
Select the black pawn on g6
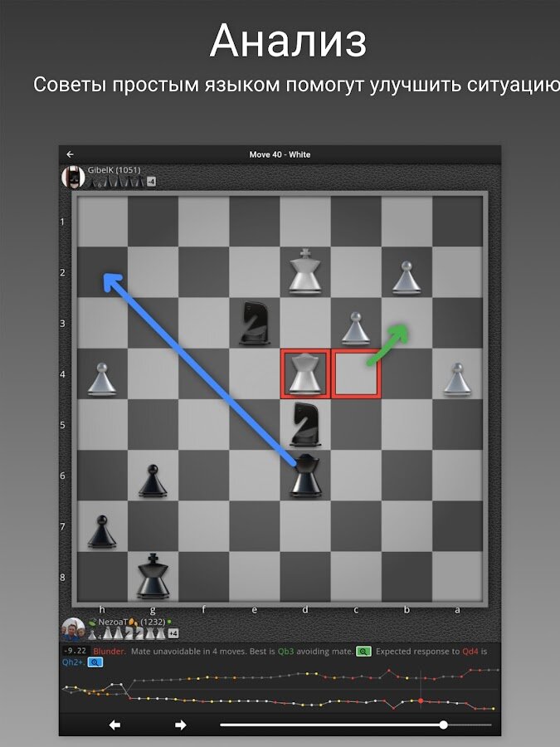[x=153, y=481]
